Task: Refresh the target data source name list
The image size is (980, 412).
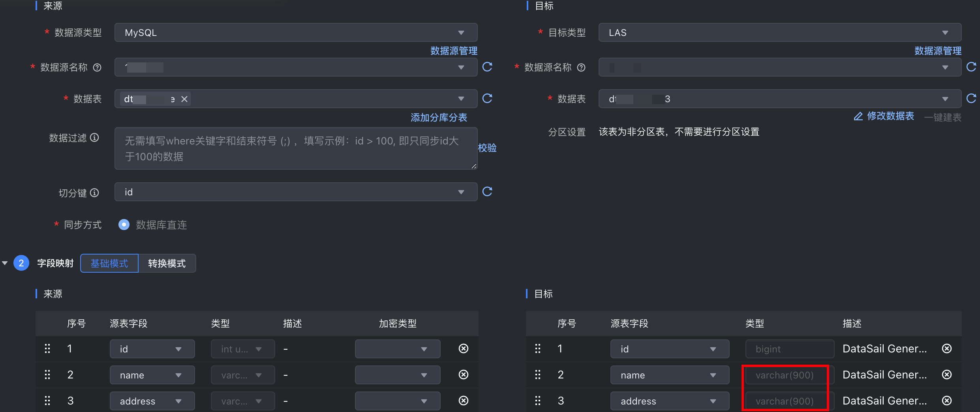Action: pos(971,67)
